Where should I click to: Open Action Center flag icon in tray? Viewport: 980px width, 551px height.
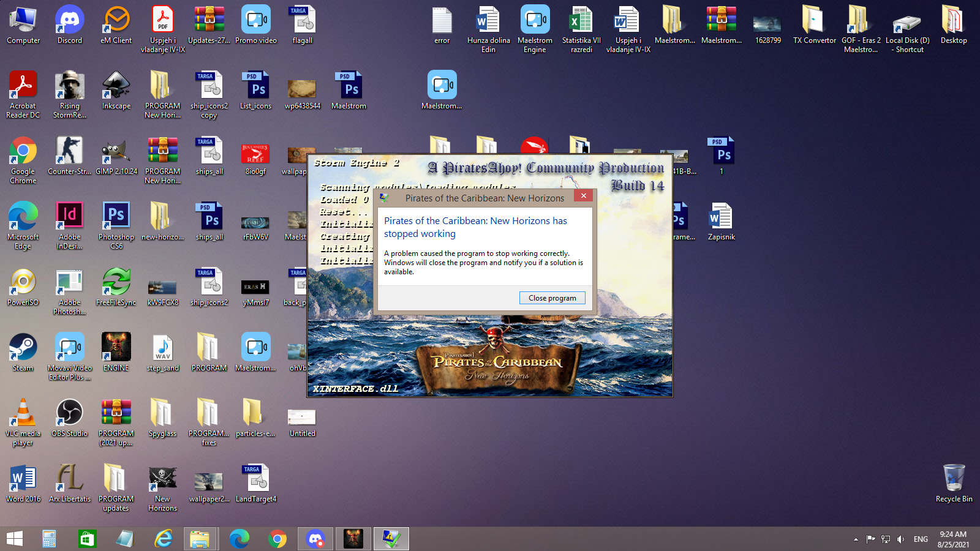click(x=870, y=539)
